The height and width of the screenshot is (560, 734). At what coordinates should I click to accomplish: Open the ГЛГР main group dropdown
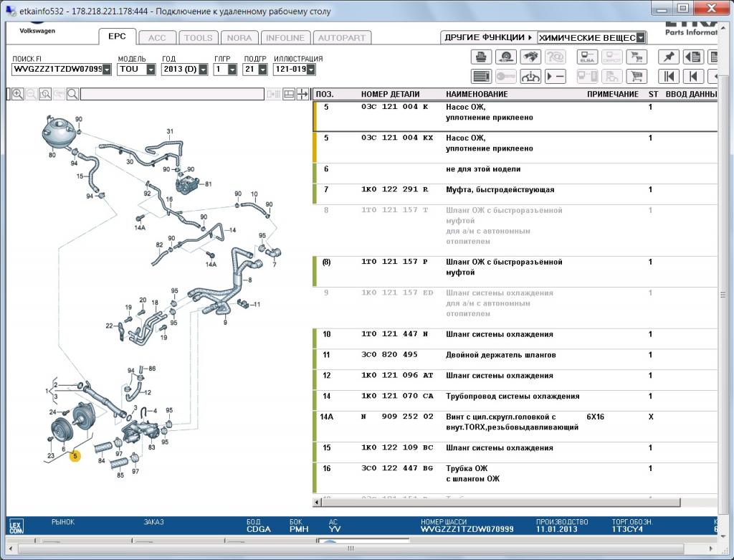tap(232, 70)
